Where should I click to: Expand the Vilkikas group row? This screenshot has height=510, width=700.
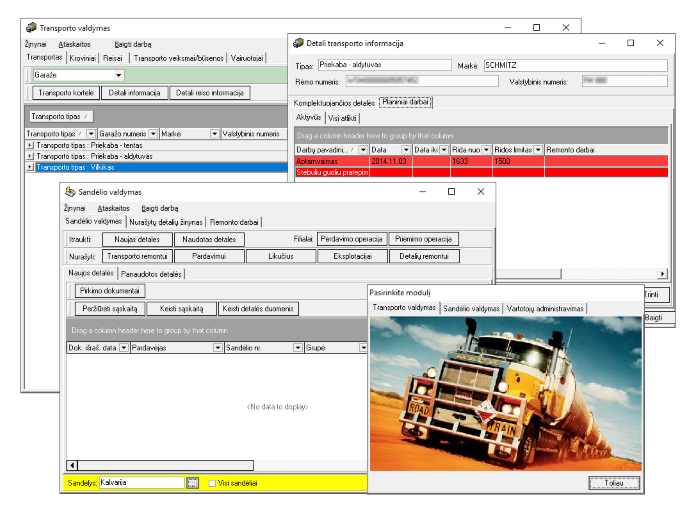coord(30,167)
